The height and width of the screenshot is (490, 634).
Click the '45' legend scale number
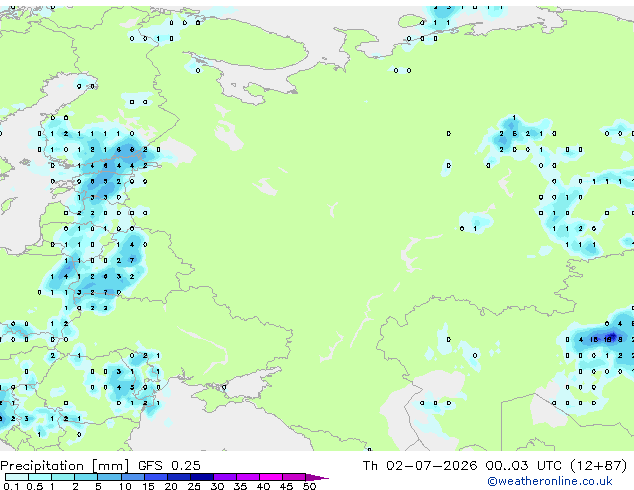tap(286, 486)
